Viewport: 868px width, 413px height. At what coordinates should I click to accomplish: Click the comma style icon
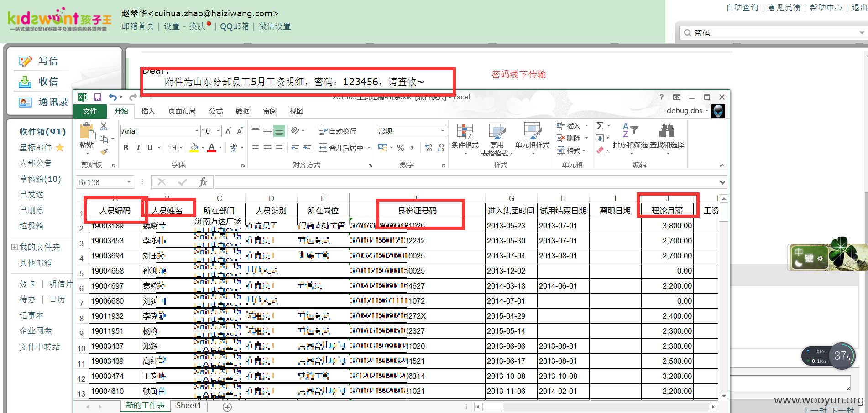412,148
